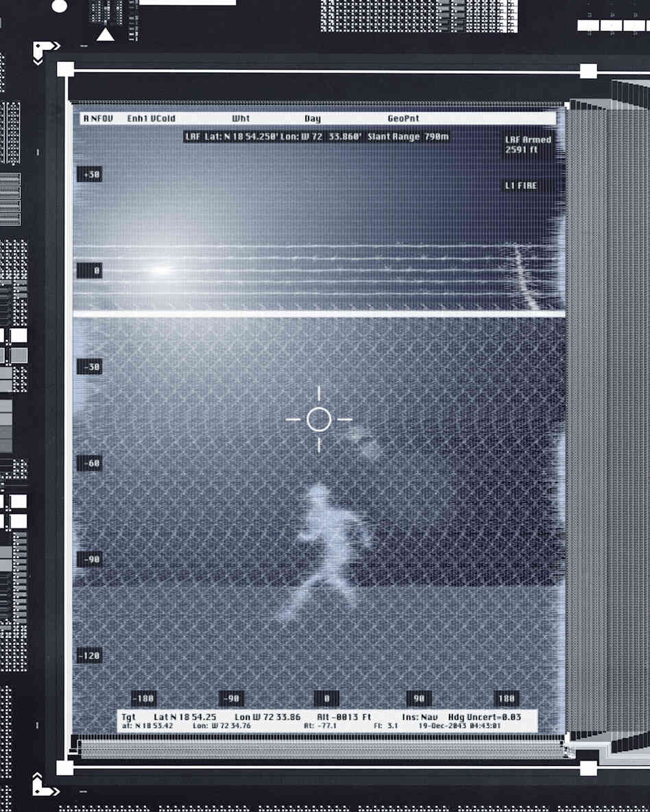Click the 'Slant Range 790m' readout

click(408, 137)
